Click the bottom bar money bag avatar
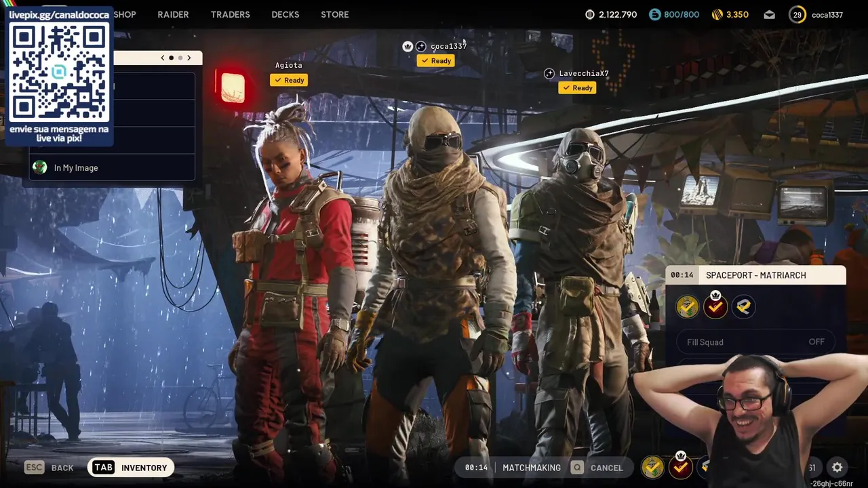The width and height of the screenshot is (868, 488). (652, 467)
